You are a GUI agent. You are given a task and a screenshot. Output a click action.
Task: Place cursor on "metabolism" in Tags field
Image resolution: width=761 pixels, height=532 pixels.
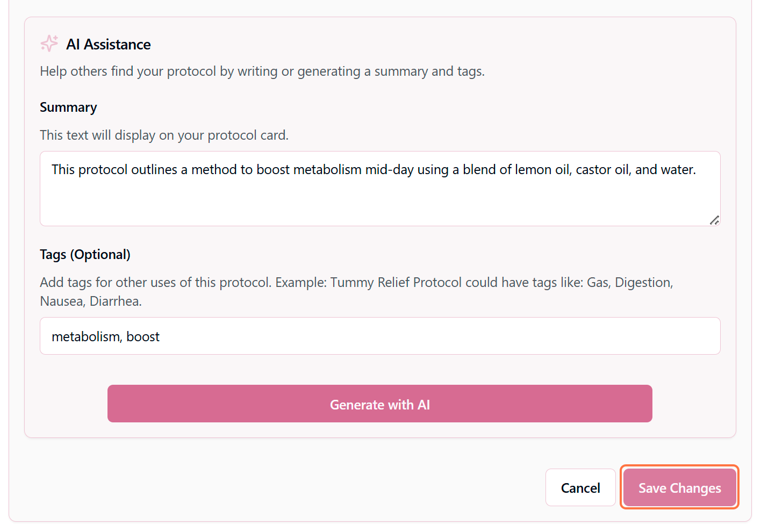pos(85,337)
